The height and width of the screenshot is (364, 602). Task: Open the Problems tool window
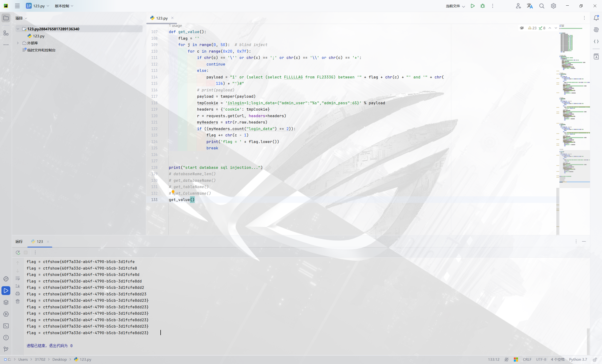[6, 337]
